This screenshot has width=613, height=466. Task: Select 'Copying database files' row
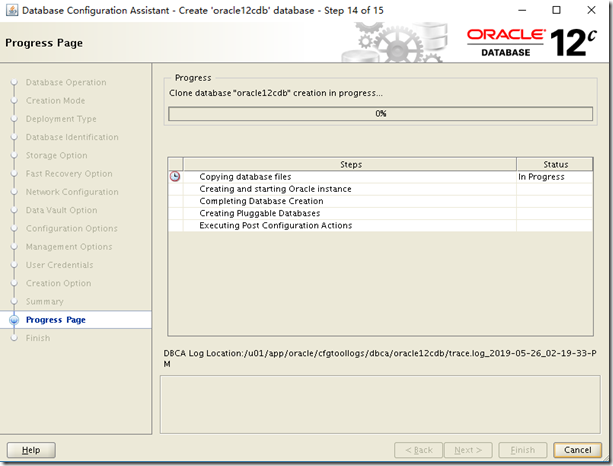[x=380, y=177]
